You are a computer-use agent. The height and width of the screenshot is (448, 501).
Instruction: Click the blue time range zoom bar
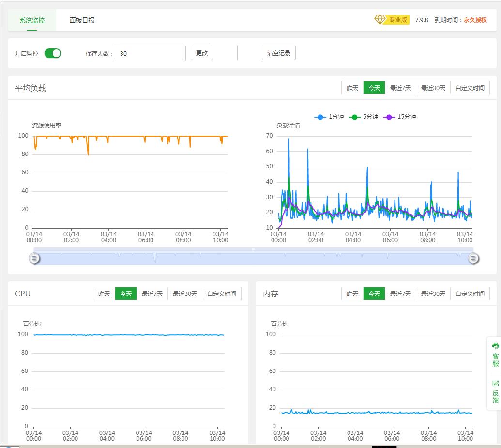pos(254,257)
